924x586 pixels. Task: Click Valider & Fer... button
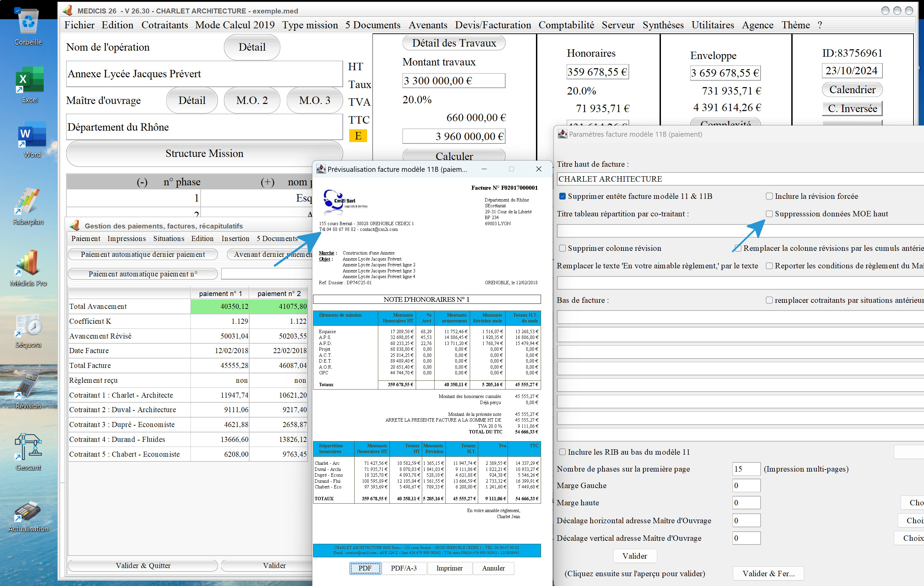[768, 574]
